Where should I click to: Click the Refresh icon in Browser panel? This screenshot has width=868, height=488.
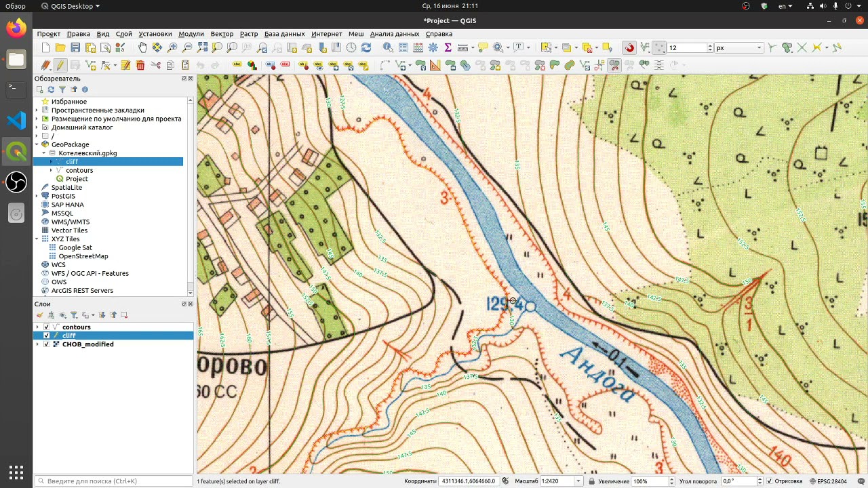pyautogui.click(x=51, y=89)
